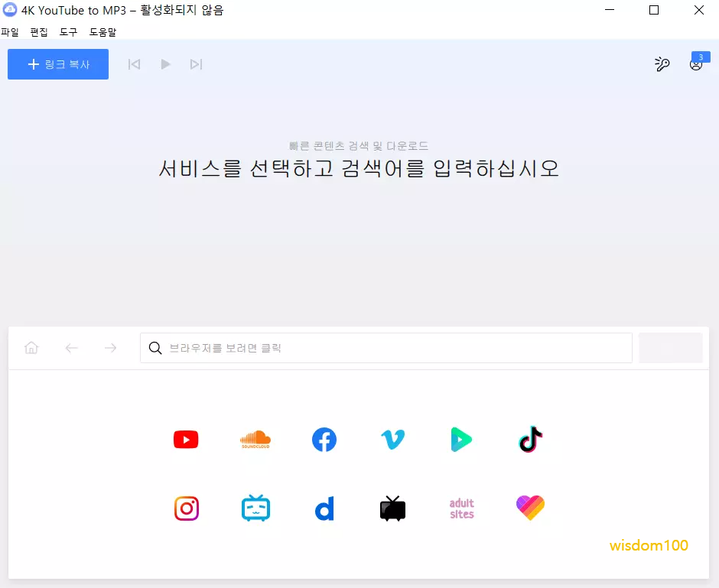Click the blank button beside the search bar
Screen dimensions: 719x588
670,348
